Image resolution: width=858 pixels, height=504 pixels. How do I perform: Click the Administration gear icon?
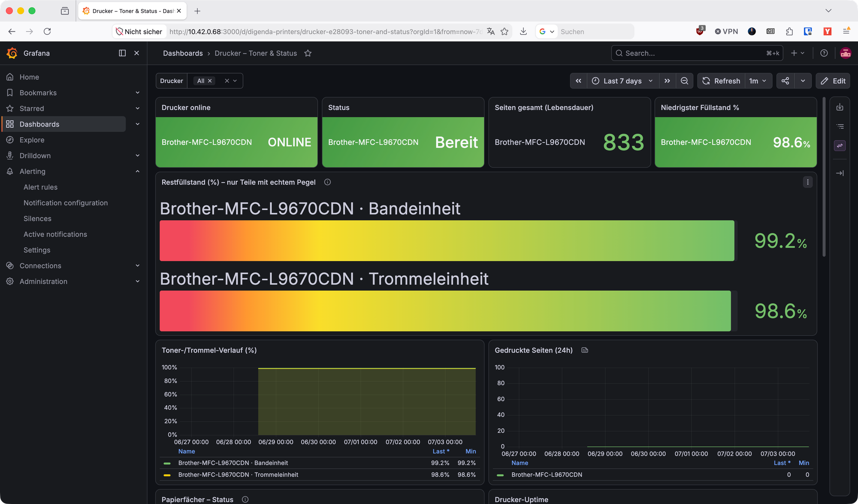coord(10,281)
